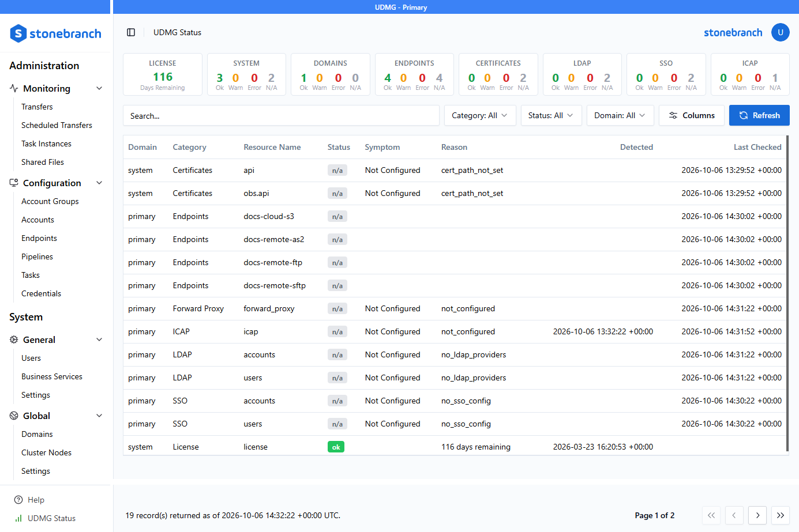This screenshot has width=799, height=532.
Task: Click the CERTIFICATES summary card
Action: click(498, 74)
